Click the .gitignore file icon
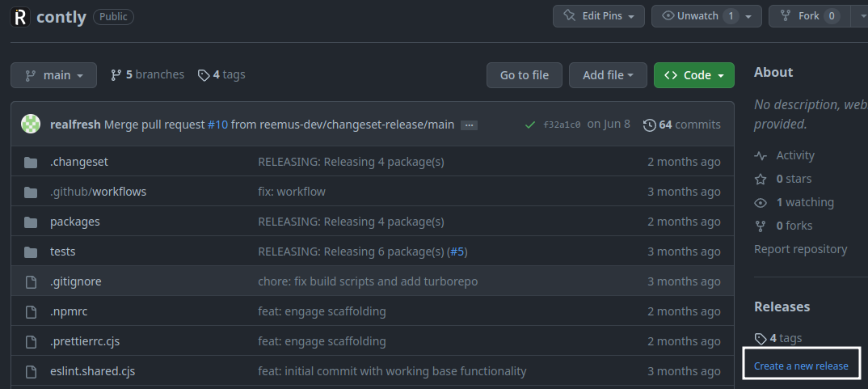 click(x=31, y=281)
